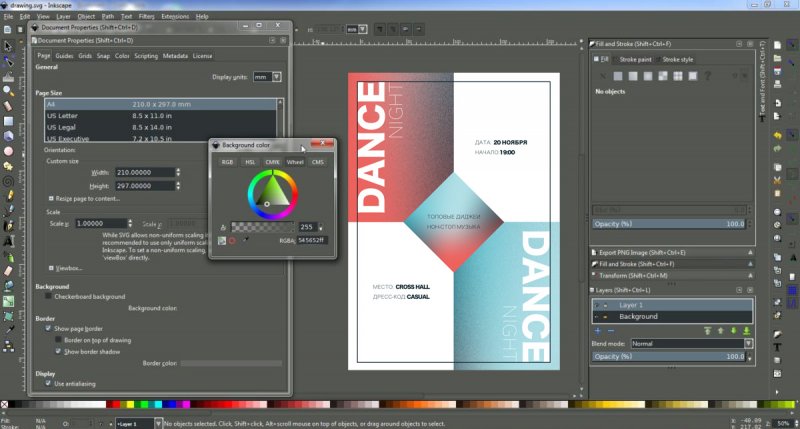Select the Zoom magnifier tool

[8, 90]
